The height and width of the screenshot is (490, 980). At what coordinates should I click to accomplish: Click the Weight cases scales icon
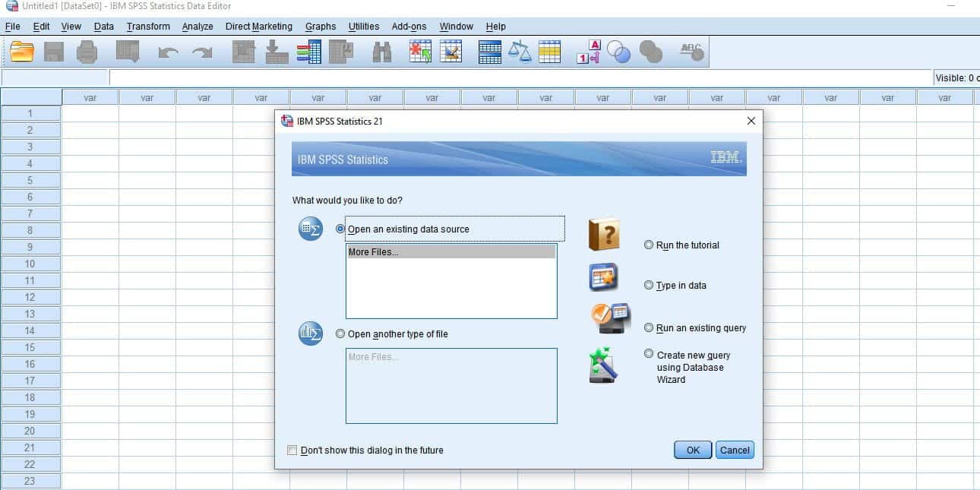click(x=520, y=52)
